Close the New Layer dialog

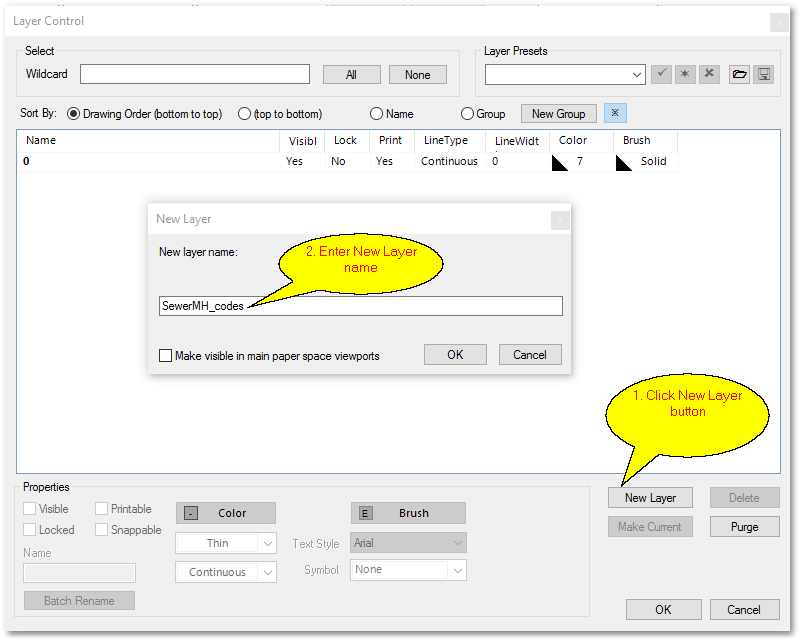pos(560,221)
